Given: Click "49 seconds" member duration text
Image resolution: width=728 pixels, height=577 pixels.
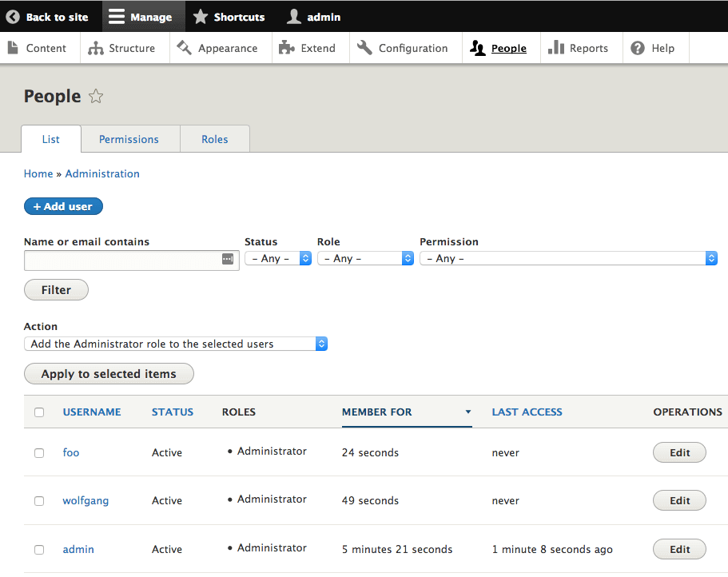Looking at the screenshot, I should pyautogui.click(x=371, y=501).
